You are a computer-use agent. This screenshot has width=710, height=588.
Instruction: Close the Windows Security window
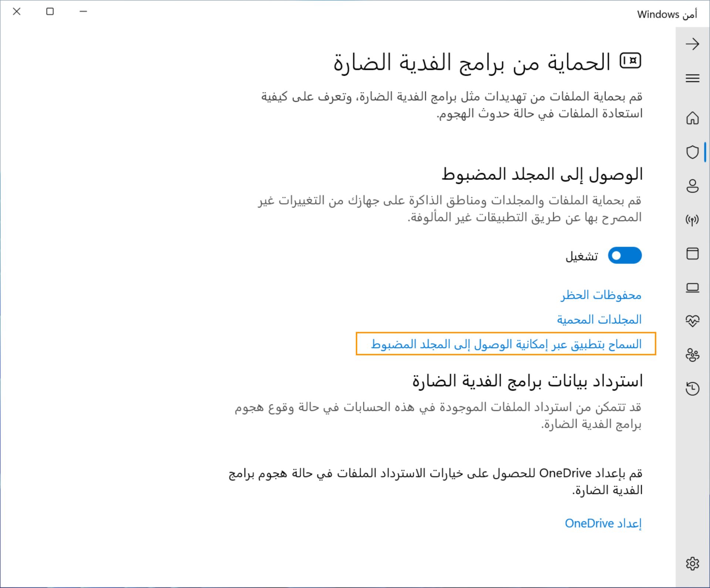click(17, 12)
